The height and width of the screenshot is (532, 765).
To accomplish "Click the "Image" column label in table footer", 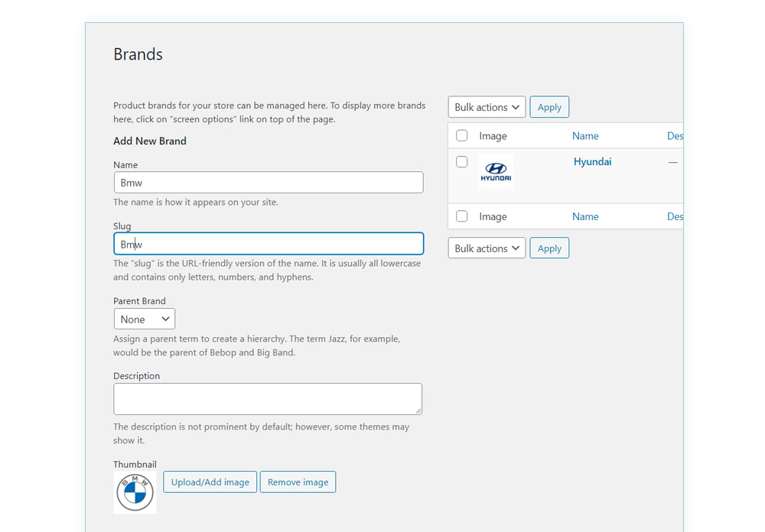I will coord(493,216).
